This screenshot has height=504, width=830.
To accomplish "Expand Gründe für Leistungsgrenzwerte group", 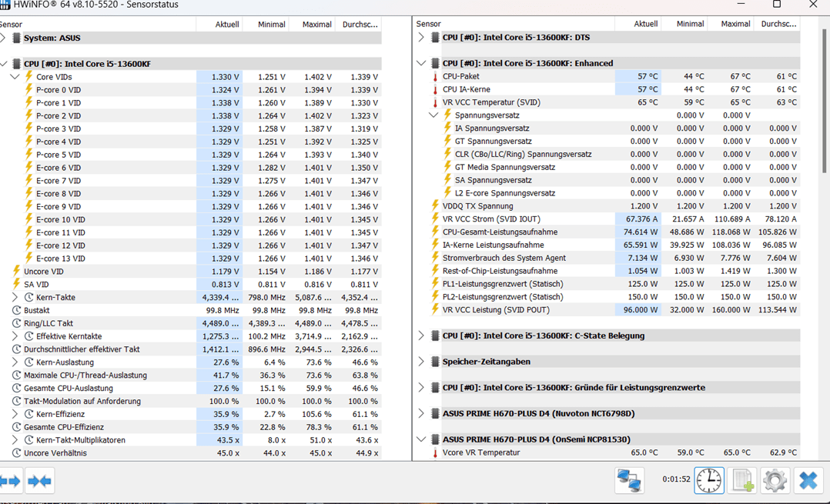I will [x=421, y=387].
